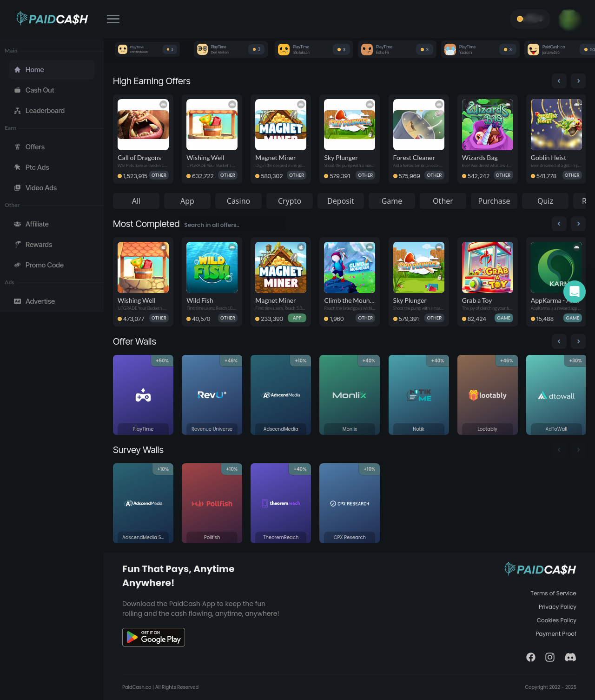Open Wild Fish offer thumbnail

click(x=212, y=267)
